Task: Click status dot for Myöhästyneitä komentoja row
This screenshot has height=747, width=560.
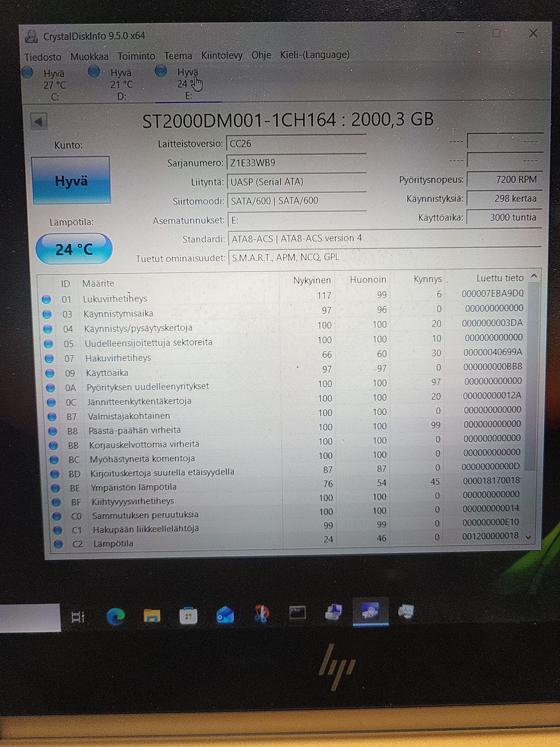Action: 54,460
